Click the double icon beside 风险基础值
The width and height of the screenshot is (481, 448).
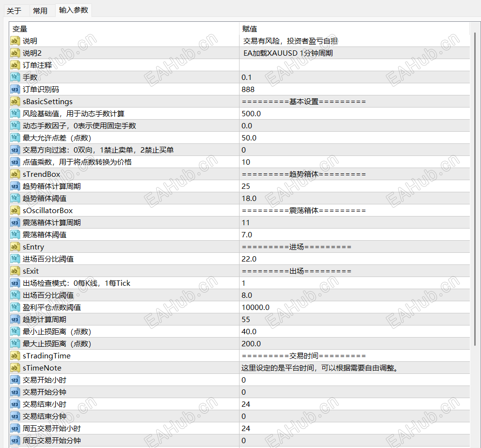(x=15, y=114)
